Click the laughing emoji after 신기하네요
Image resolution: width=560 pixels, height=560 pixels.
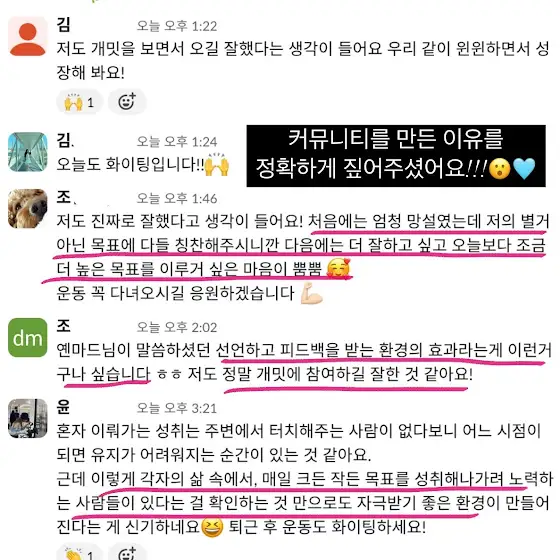[212, 527]
